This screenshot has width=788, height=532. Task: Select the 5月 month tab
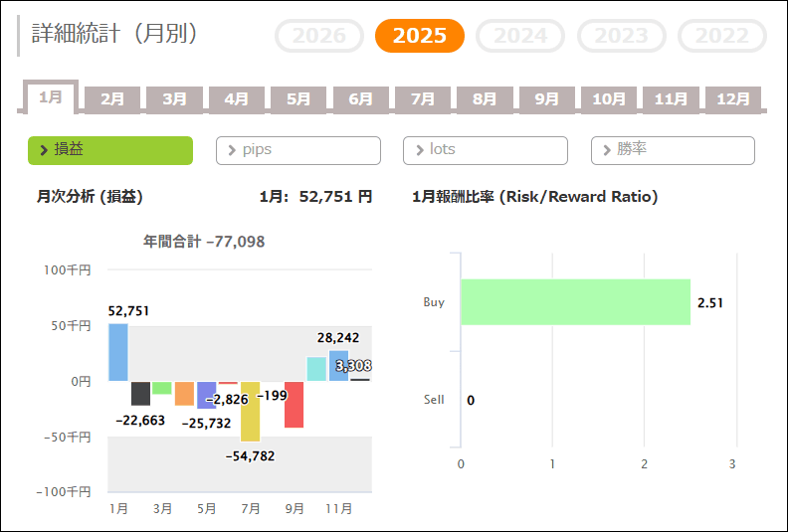click(298, 99)
